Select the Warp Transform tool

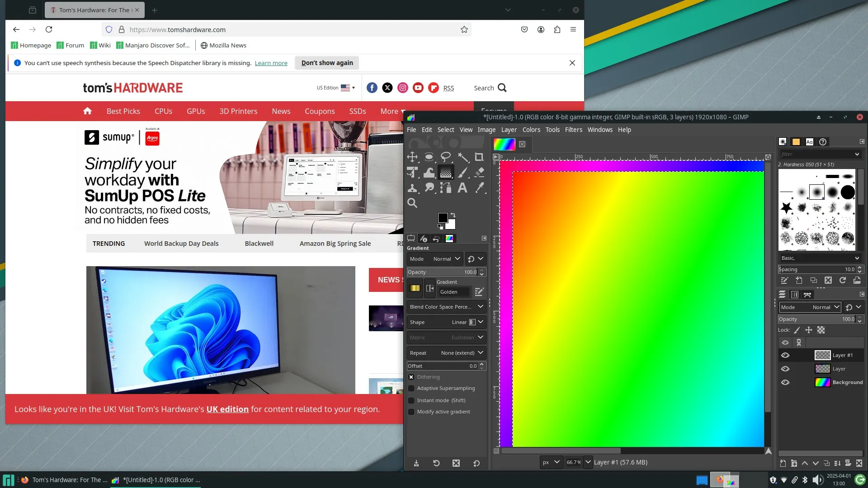pyautogui.click(x=429, y=173)
